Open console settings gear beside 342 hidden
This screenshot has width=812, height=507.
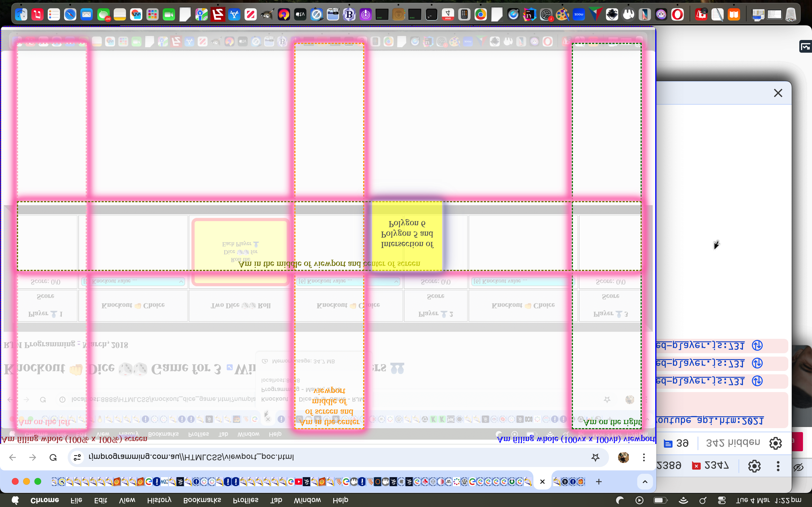[775, 443]
